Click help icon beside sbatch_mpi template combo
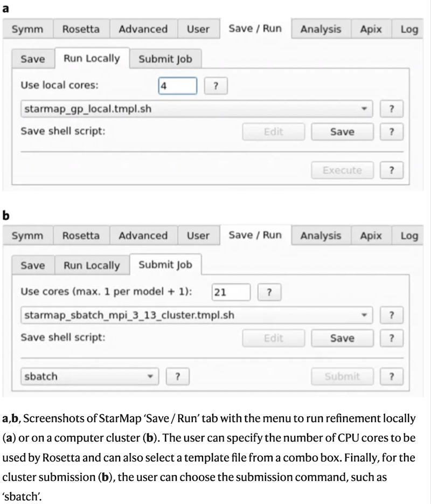Viewport: 431px width, 504px height. point(392,315)
